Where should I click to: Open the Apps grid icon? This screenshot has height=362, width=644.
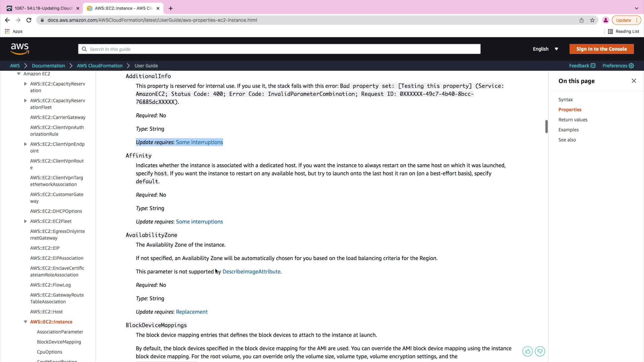(x=7, y=31)
